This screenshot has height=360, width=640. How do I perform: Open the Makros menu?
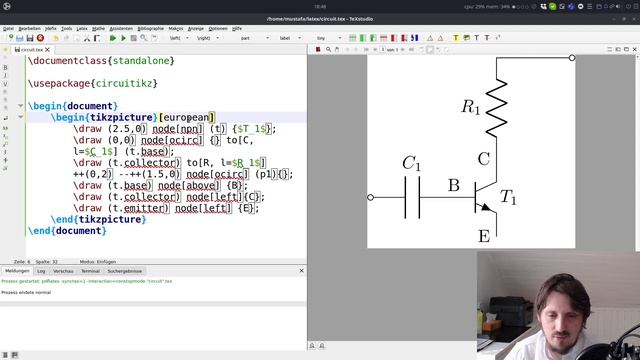(x=176, y=29)
